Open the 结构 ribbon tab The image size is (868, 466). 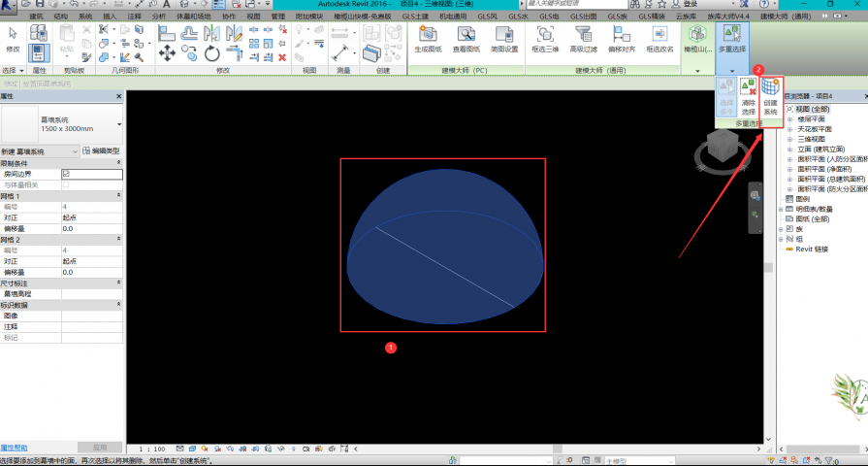click(61, 17)
